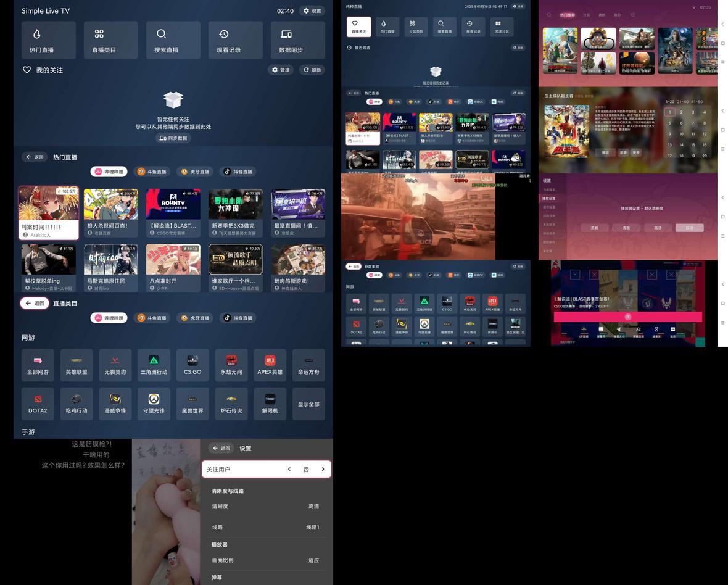Expand 显示全部 in the 网游 categories

click(x=308, y=404)
